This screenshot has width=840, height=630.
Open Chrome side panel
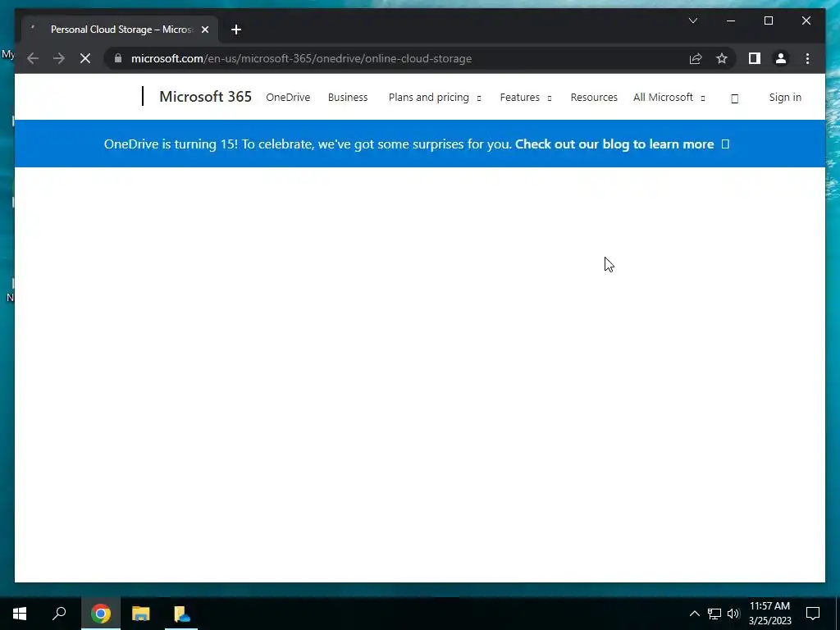click(755, 58)
